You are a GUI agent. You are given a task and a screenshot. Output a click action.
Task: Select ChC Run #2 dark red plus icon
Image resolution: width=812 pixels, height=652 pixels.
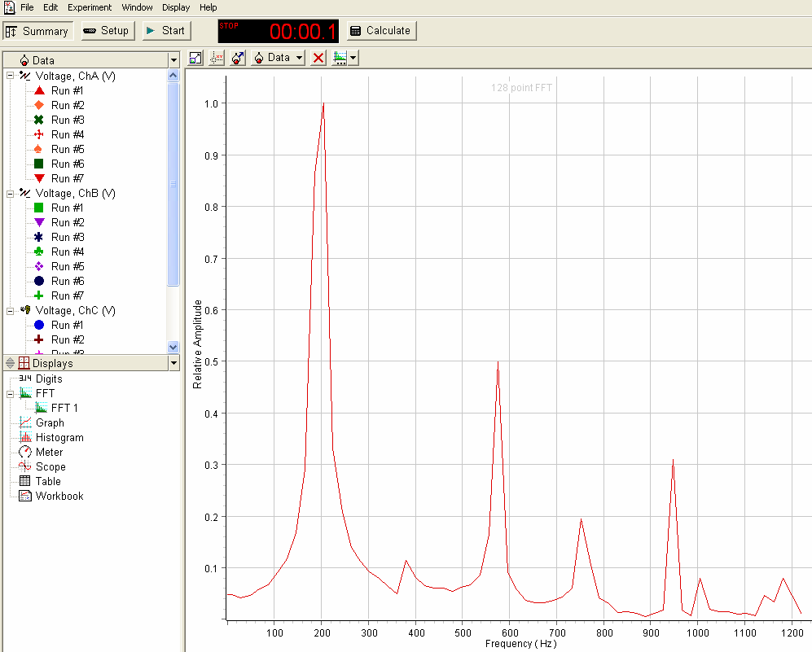pos(39,339)
